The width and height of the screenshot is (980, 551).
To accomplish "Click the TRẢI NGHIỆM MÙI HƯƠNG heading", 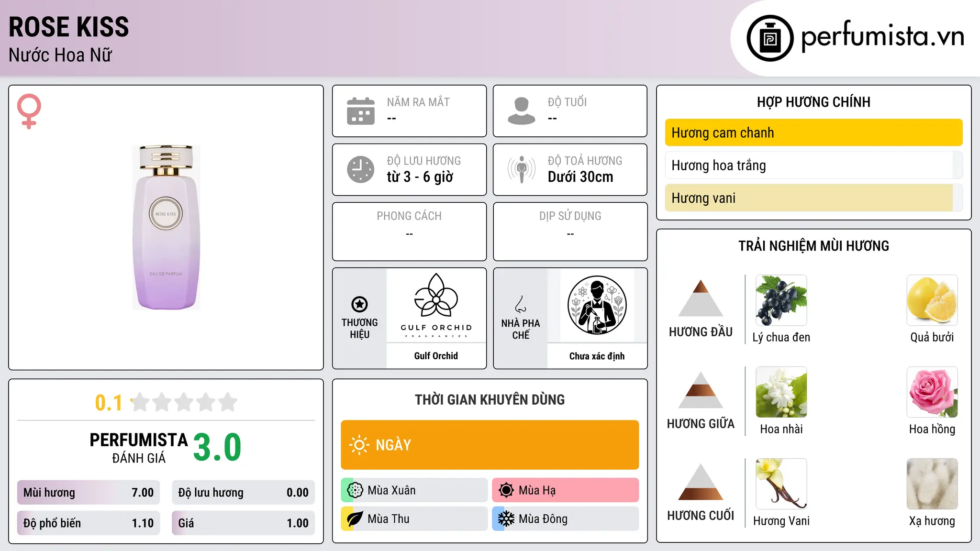I will click(814, 246).
